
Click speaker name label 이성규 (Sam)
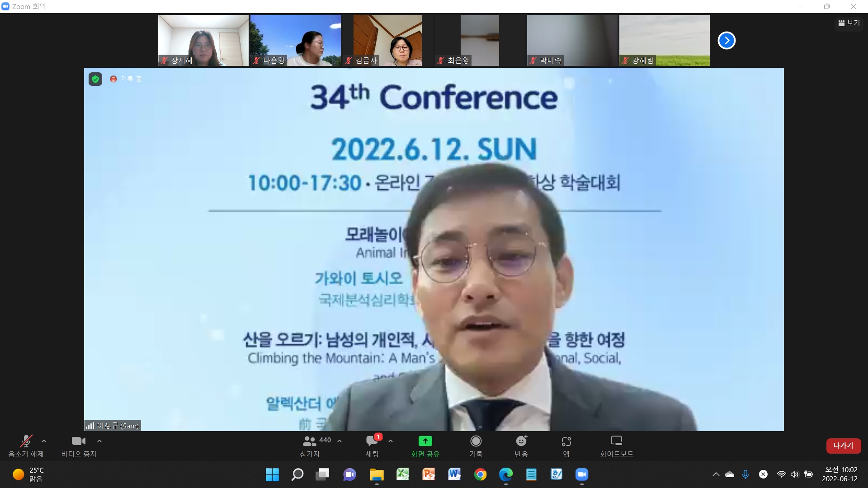113,426
